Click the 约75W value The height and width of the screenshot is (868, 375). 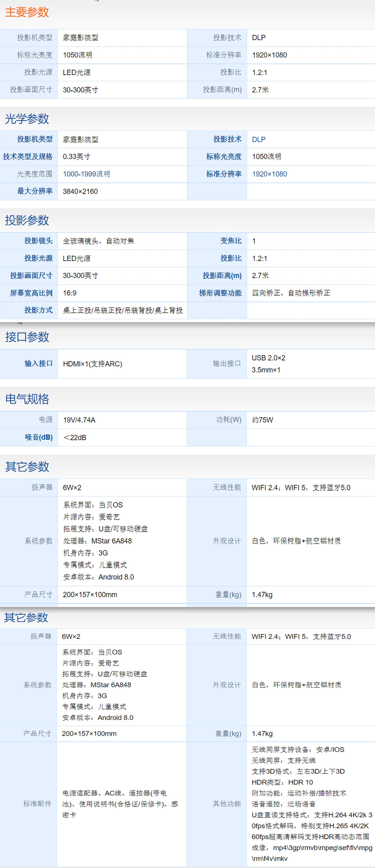(x=263, y=420)
